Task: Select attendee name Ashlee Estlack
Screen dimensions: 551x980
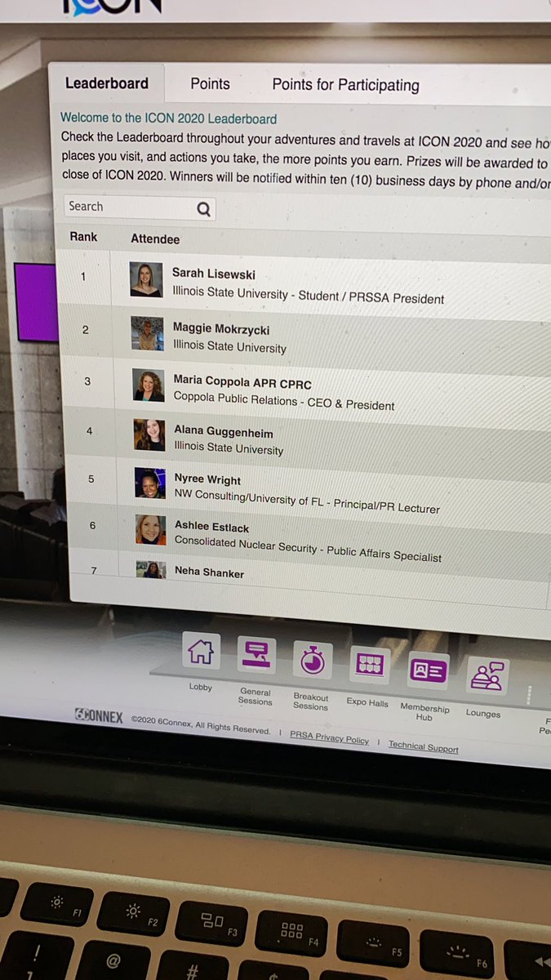Action: pos(212,528)
